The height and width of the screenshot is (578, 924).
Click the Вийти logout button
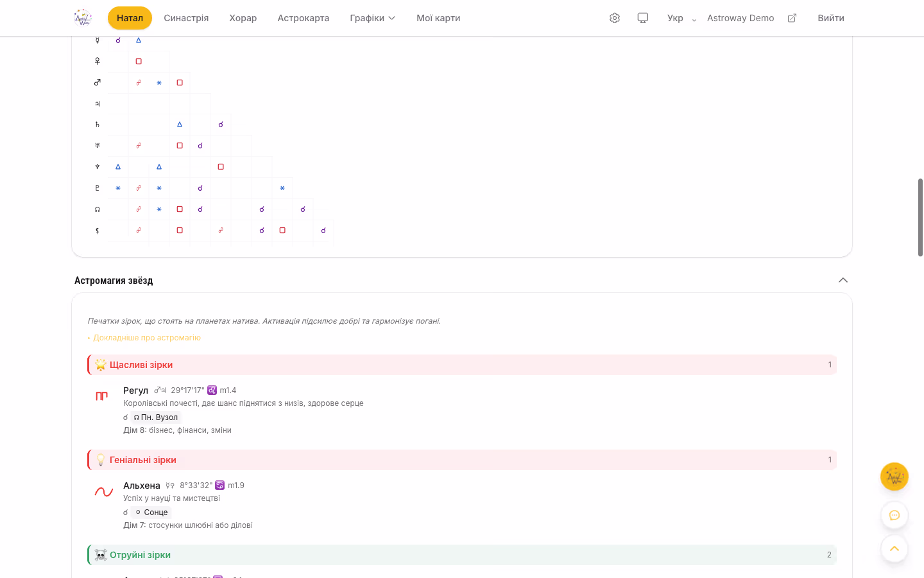(x=830, y=18)
